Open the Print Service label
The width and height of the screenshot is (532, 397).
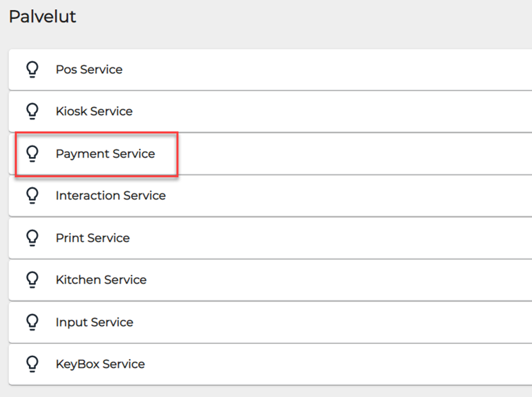tap(92, 238)
